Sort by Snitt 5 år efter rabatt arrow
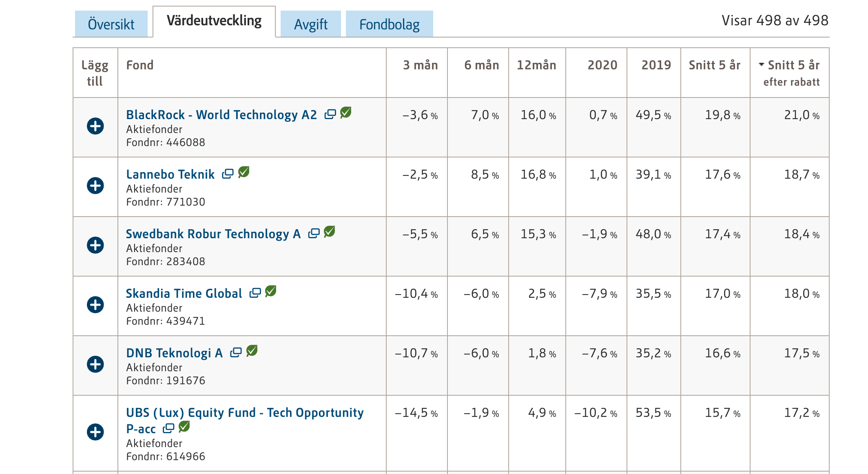Screen dimensions: 868x474 tap(761, 64)
